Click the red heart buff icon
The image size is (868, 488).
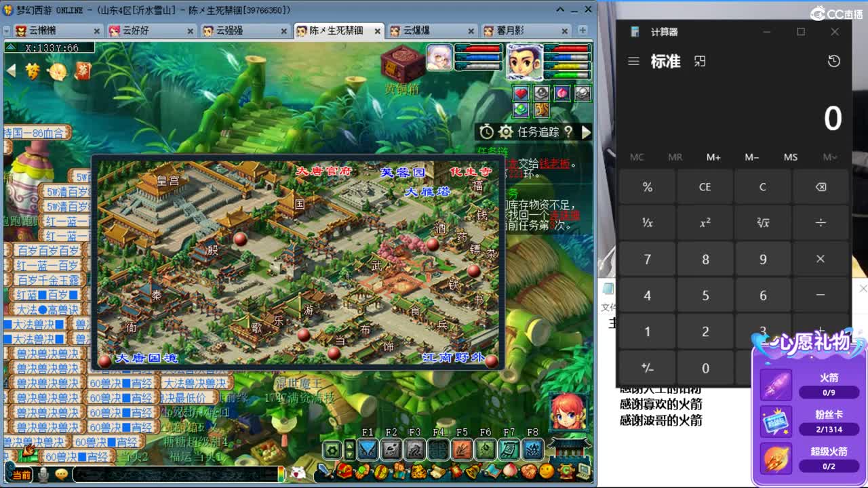[x=520, y=93]
